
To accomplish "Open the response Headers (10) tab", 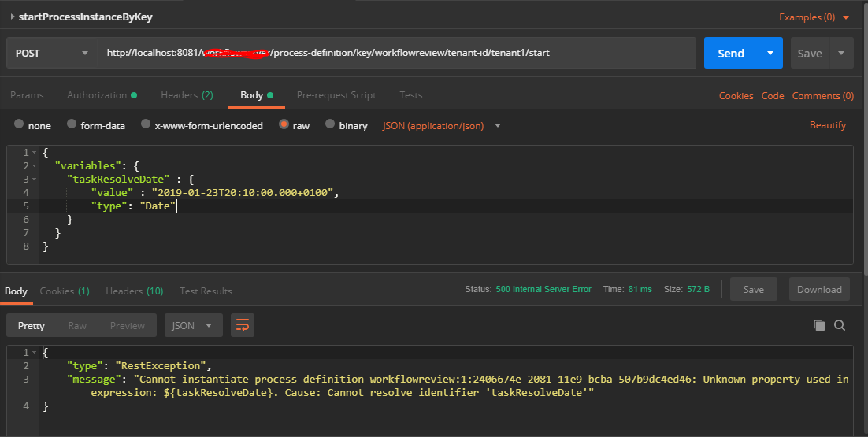I will [x=135, y=291].
